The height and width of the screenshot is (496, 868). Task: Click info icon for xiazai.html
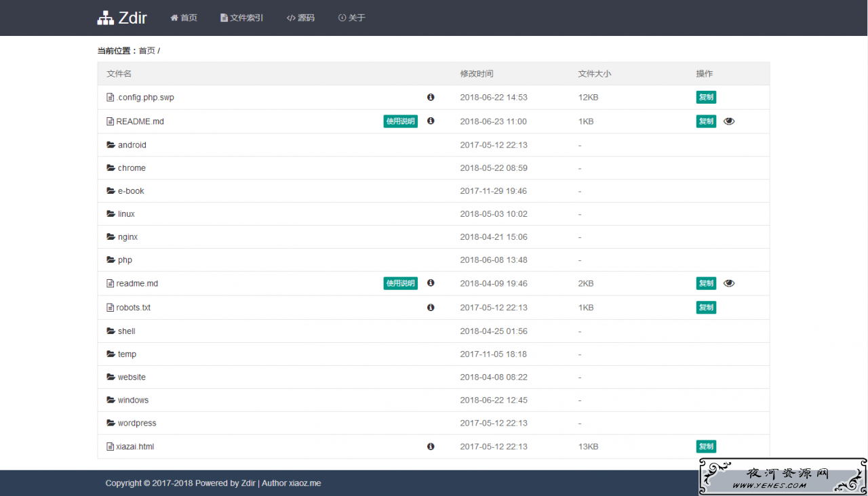(431, 447)
